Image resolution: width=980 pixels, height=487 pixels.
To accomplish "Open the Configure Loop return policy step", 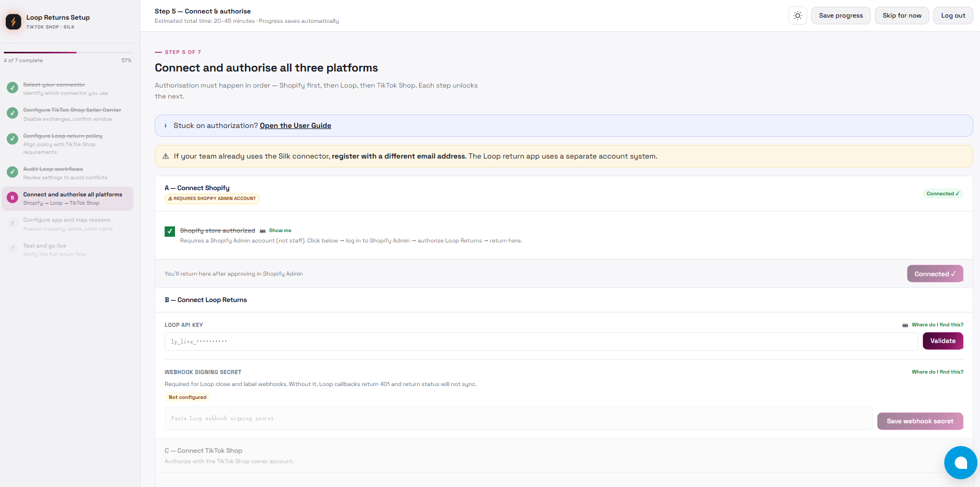I will point(67,144).
